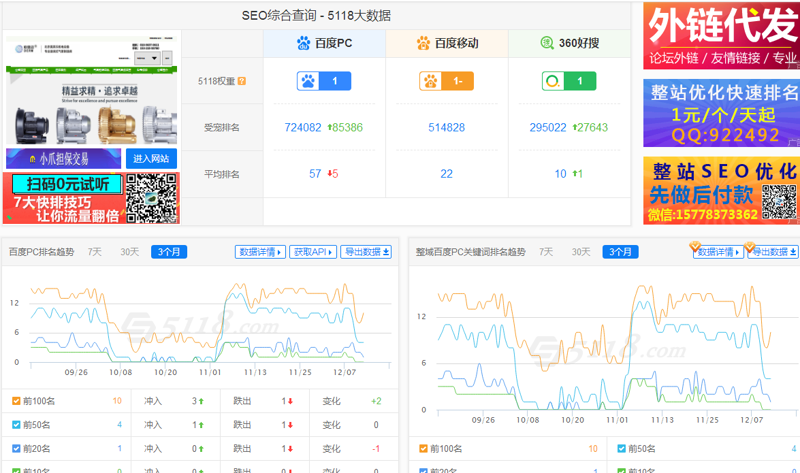Click the VIP diamond icon on right 数据详情 button
The width and height of the screenshot is (800, 473).
pyautogui.click(x=695, y=247)
